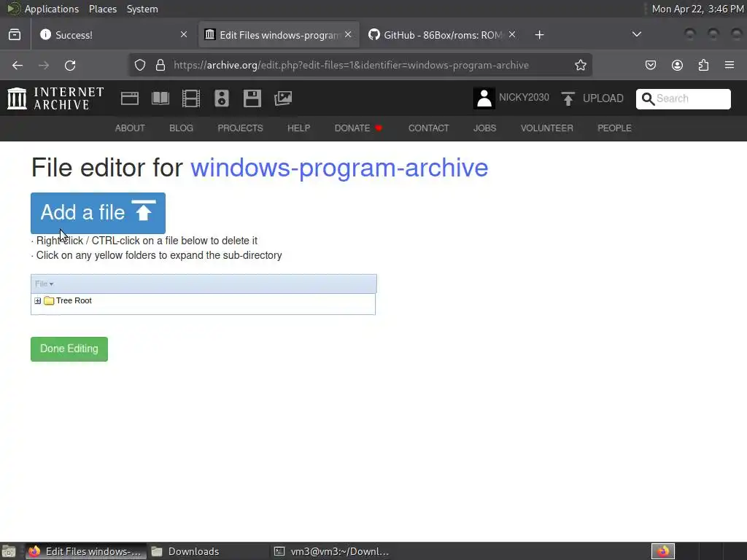Click the clock Mon Apr 22, 3:46 PM
This screenshot has height=560, width=747.
pyautogui.click(x=697, y=9)
